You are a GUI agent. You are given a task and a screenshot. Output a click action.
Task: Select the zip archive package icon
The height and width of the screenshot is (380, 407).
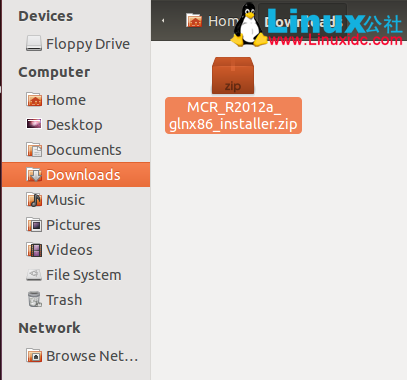[x=233, y=76]
